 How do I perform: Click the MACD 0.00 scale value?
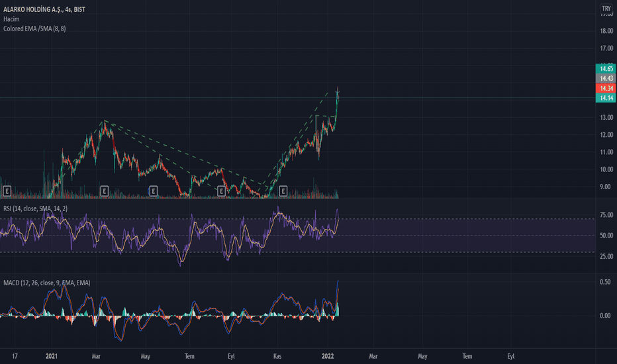pyautogui.click(x=605, y=316)
